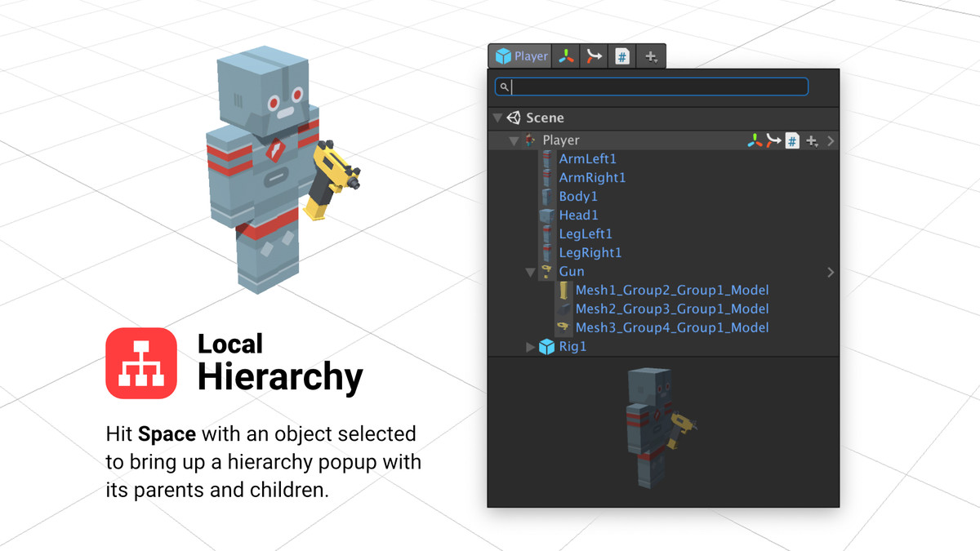Click the ArmRight1 mesh preview icon
This screenshot has width=980, height=551.
tap(547, 178)
